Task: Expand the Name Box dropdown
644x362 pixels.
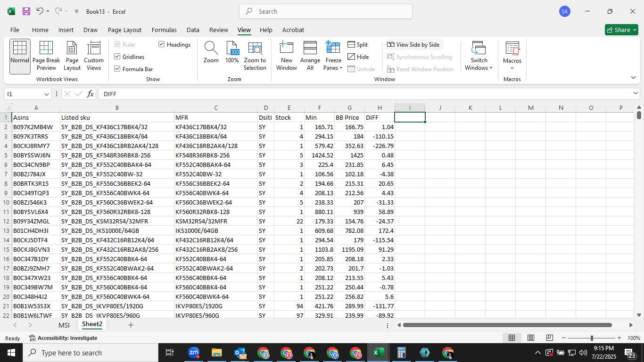Action: click(x=46, y=94)
